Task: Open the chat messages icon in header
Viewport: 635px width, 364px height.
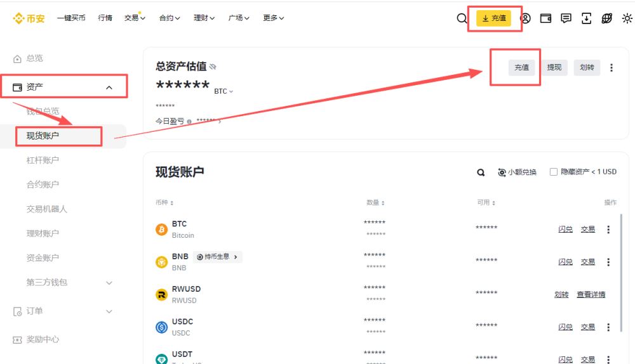Action: tap(566, 18)
